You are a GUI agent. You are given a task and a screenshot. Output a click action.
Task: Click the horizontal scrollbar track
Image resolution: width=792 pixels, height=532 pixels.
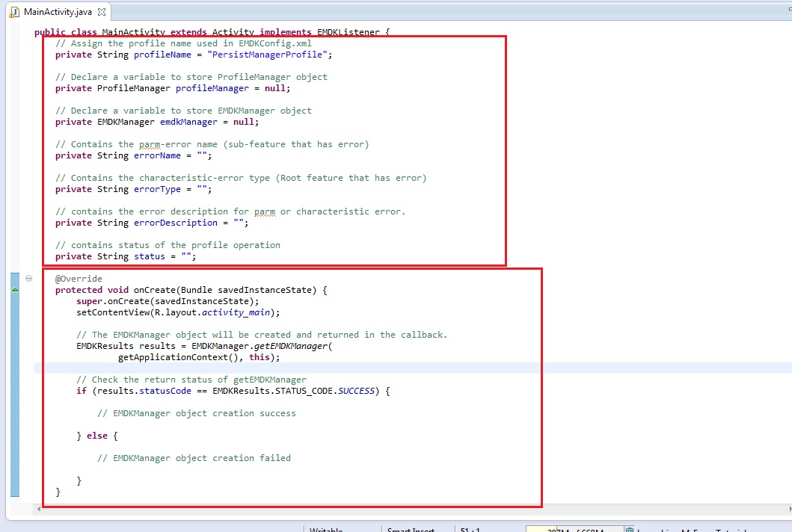374,509
